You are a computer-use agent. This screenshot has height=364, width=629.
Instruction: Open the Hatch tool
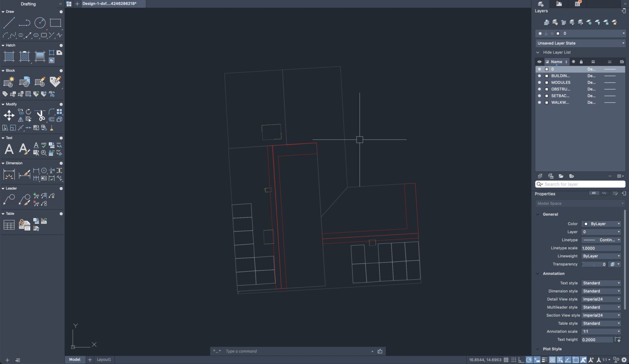click(x=9, y=56)
